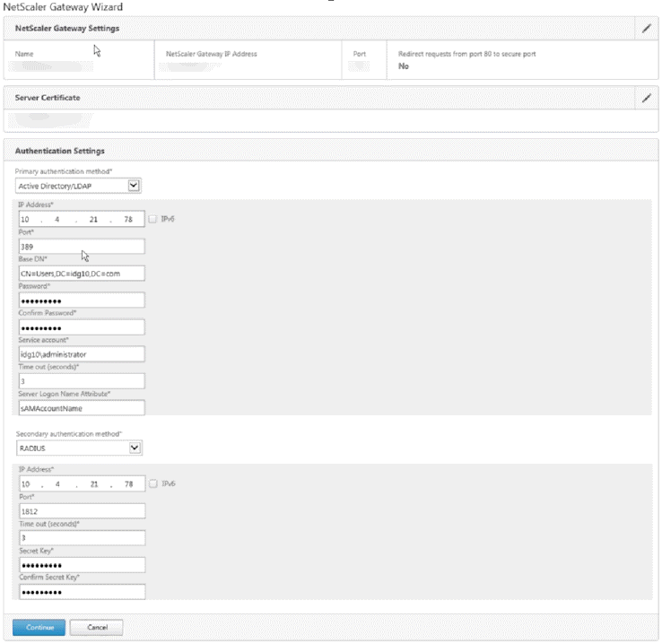This screenshot has height=644, width=662.
Task: Click the Secret Key field
Action: [80, 565]
